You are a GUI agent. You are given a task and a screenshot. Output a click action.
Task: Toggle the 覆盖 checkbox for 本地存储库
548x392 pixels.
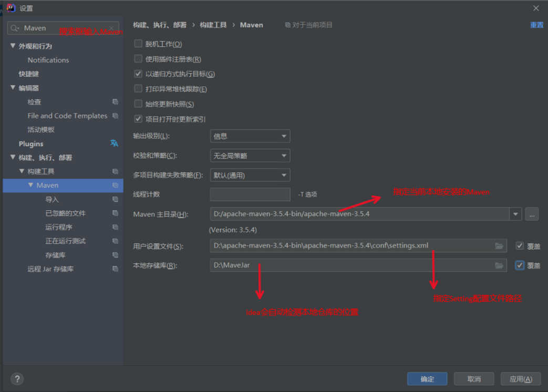click(x=520, y=265)
